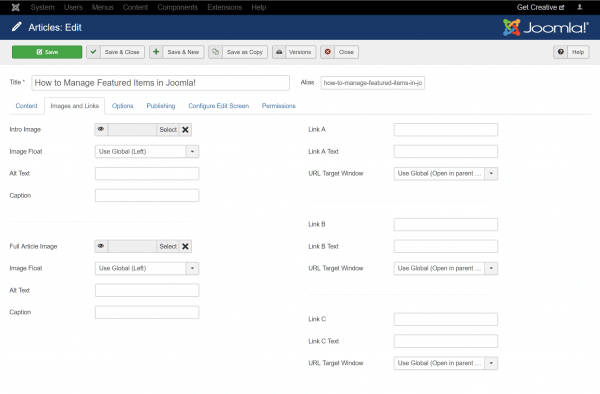Click into the Link A Text field
The image size is (600, 394).
[446, 151]
